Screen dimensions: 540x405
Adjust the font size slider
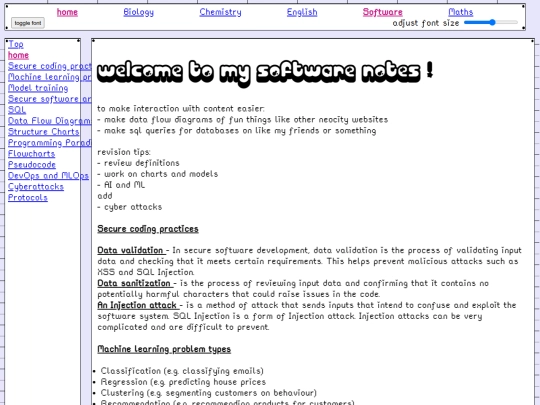(491, 23)
